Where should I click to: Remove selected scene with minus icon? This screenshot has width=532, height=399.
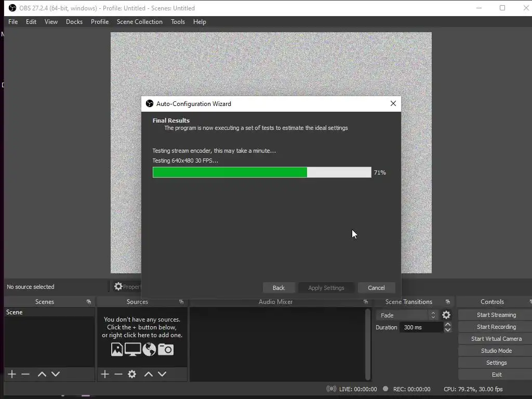25,374
